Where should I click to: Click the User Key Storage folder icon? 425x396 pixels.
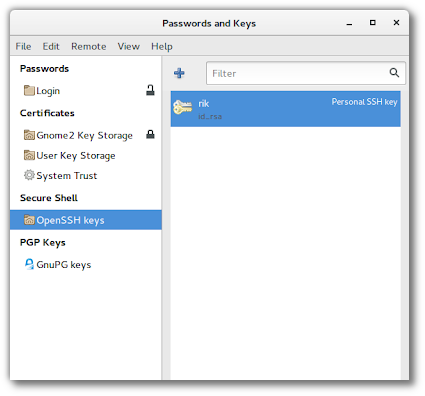[29, 155]
